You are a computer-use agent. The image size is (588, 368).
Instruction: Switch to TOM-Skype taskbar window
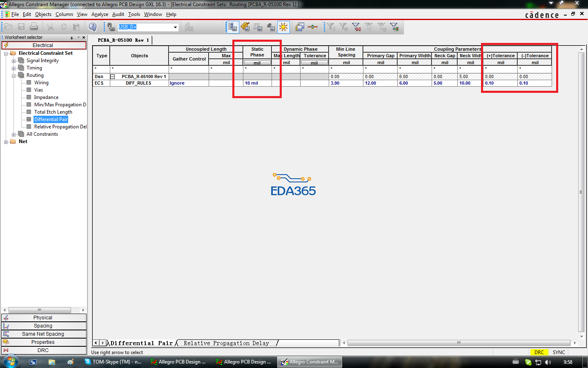pyautogui.click(x=113, y=362)
